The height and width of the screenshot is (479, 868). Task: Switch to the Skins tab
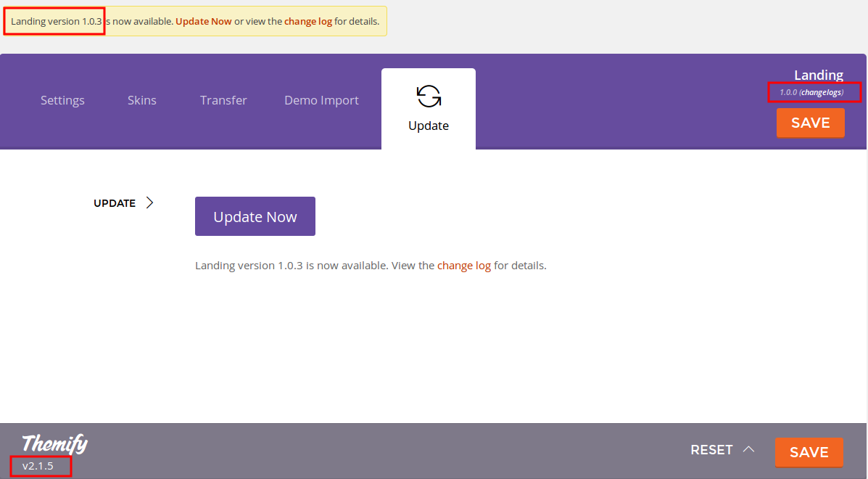[x=142, y=100]
